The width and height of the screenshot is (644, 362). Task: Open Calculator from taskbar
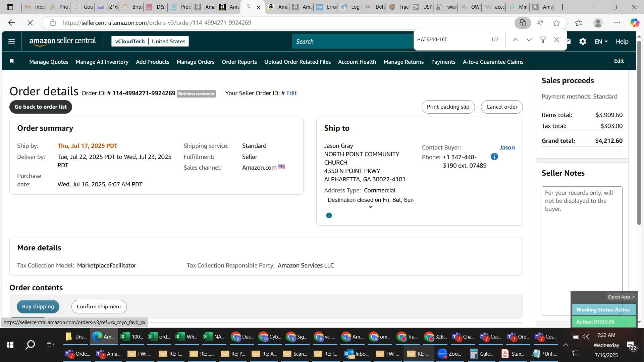point(481,354)
